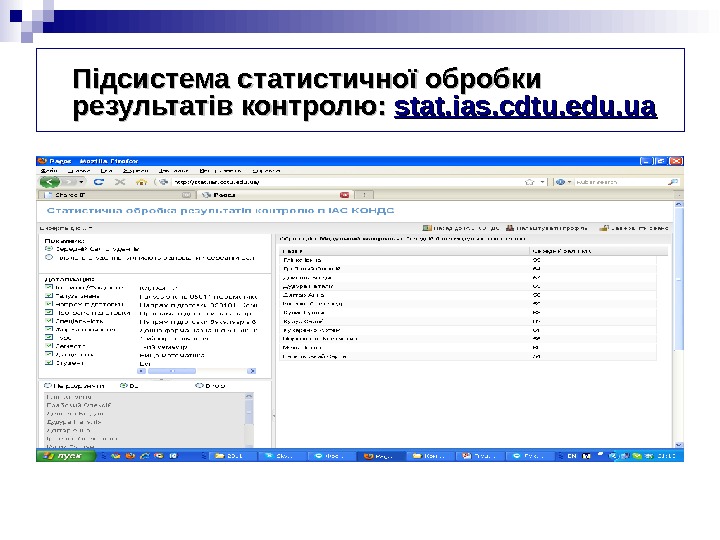Screen dimensions: 720x540
Task: Open the Інструменти menu in Firefox
Action: (220, 170)
